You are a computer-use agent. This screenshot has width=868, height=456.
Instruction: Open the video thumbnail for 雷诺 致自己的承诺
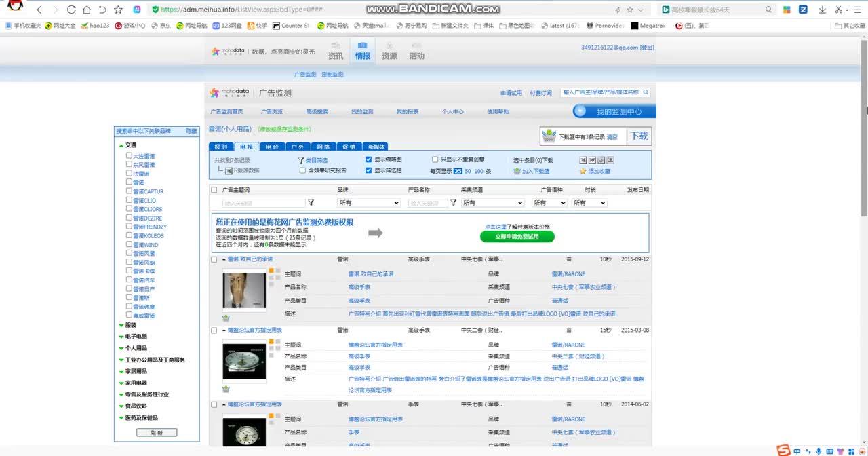(x=244, y=290)
